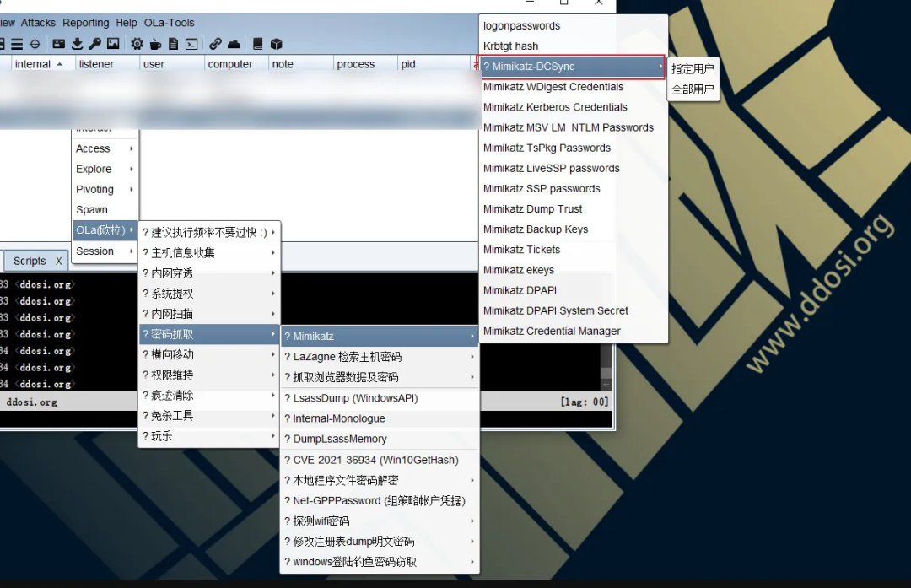Open 抓取浏览器数据及密码 submenu

point(380,377)
